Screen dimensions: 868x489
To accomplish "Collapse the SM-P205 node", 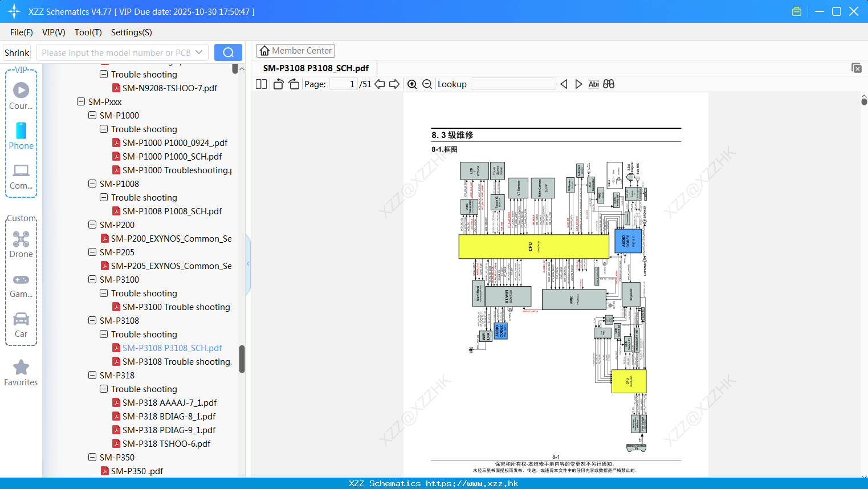I will point(92,252).
